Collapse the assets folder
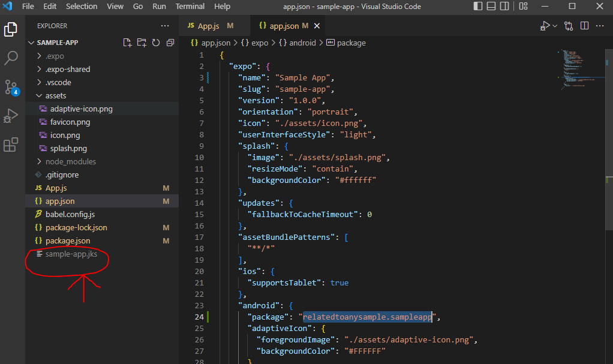This screenshot has width=613, height=364. pos(55,95)
